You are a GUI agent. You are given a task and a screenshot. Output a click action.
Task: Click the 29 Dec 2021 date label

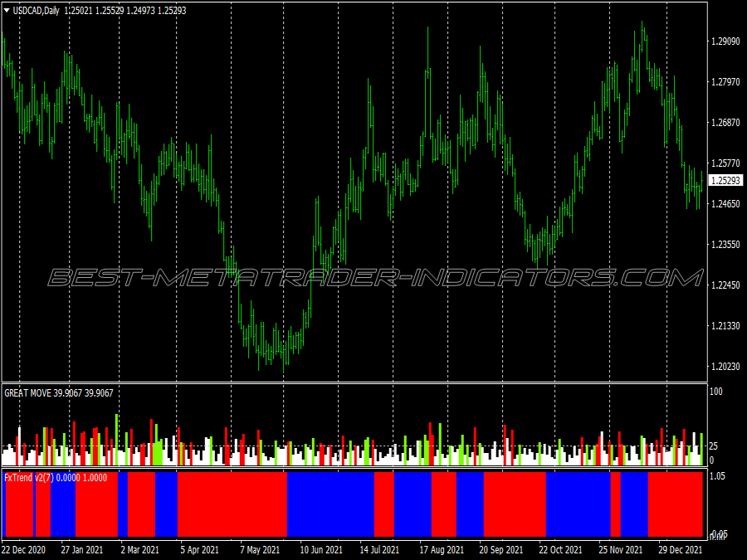coord(681,550)
